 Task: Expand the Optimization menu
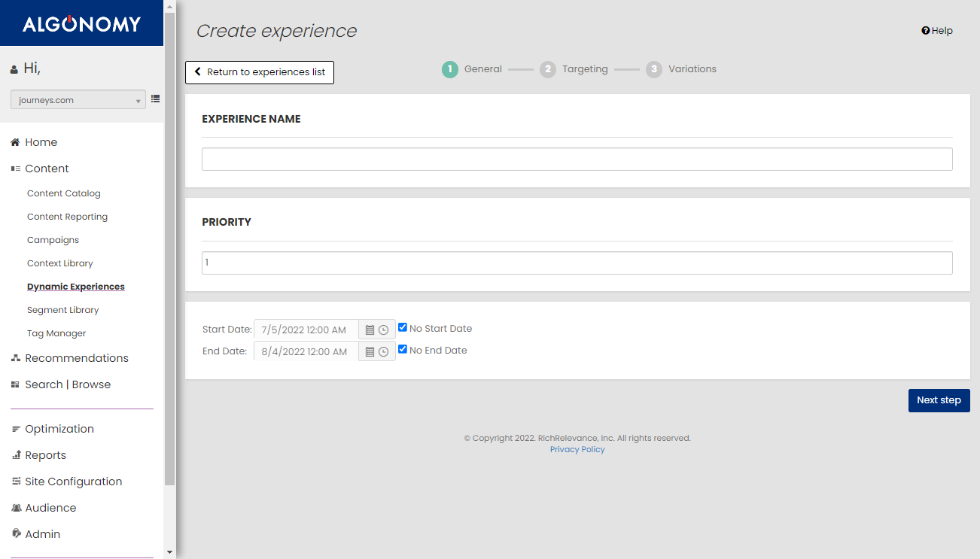59,429
